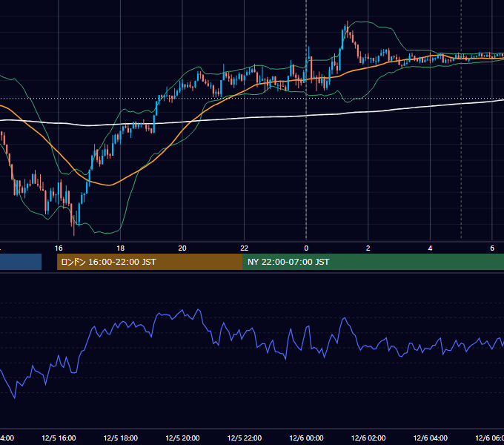Click the lower axis label 12/6 00:00
Viewport: 504px width, 445px height.
coord(306,438)
